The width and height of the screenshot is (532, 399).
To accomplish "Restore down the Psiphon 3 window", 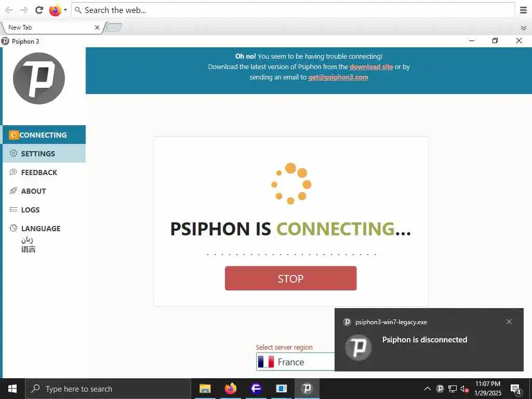I will point(495,41).
